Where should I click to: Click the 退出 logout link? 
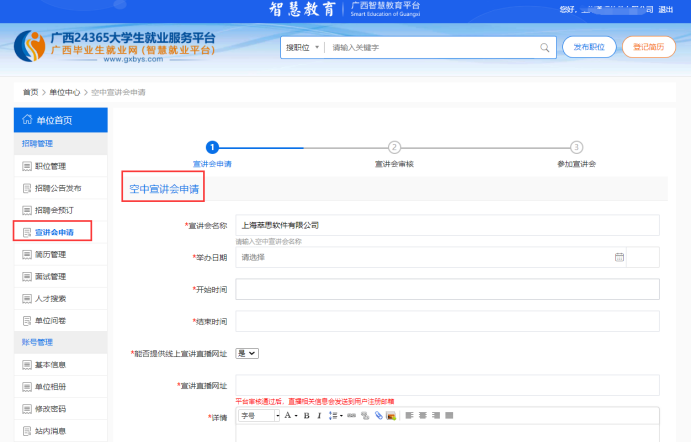(x=666, y=10)
